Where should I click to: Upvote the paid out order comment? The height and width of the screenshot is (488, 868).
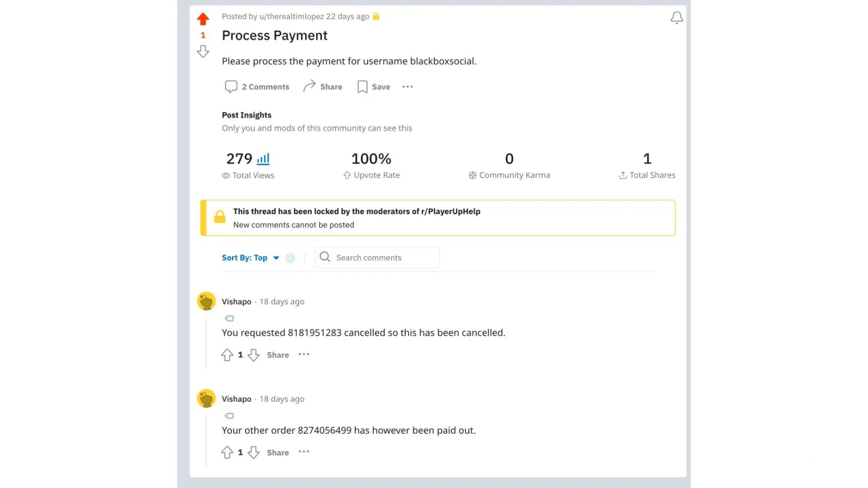pos(227,452)
